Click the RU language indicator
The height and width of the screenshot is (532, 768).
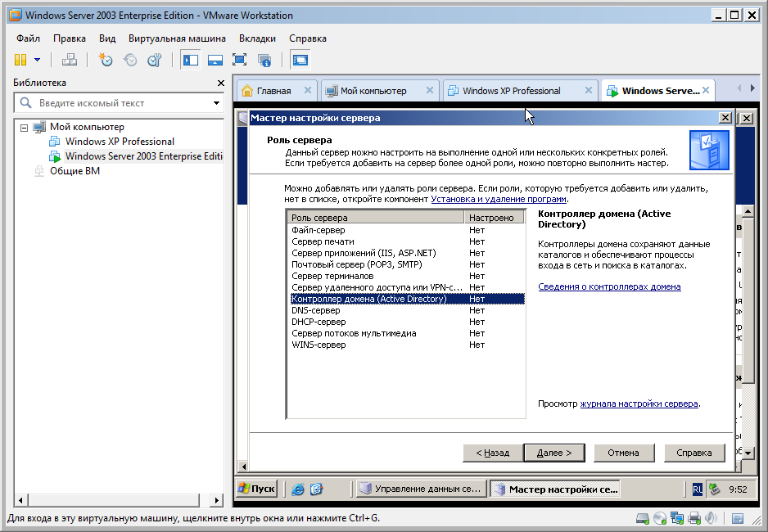pos(697,489)
